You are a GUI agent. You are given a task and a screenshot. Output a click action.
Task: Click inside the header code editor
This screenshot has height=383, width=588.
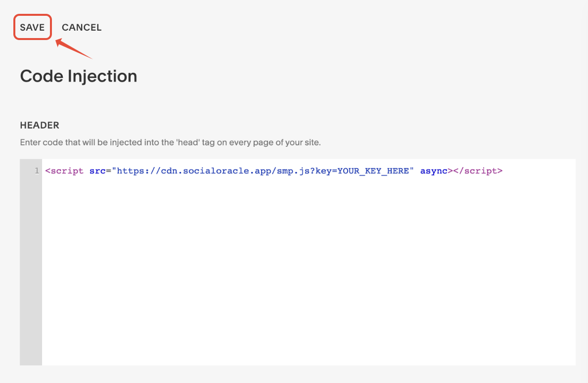pyautogui.click(x=308, y=262)
